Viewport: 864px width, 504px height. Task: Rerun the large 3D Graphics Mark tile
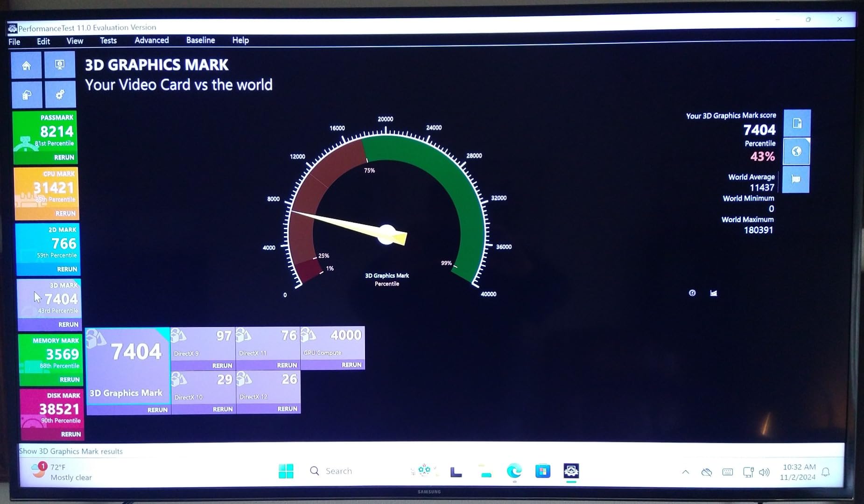coord(157,410)
